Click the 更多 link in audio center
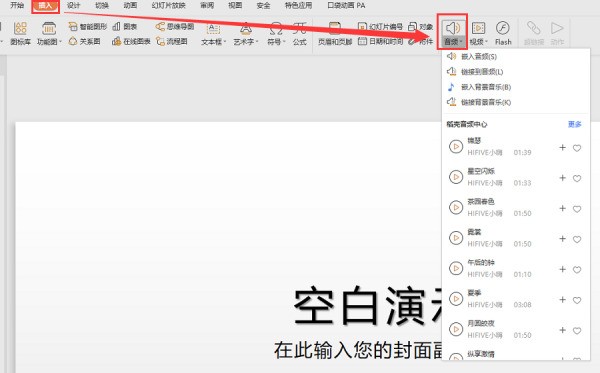Viewport: 600px width, 373px height. pos(575,124)
